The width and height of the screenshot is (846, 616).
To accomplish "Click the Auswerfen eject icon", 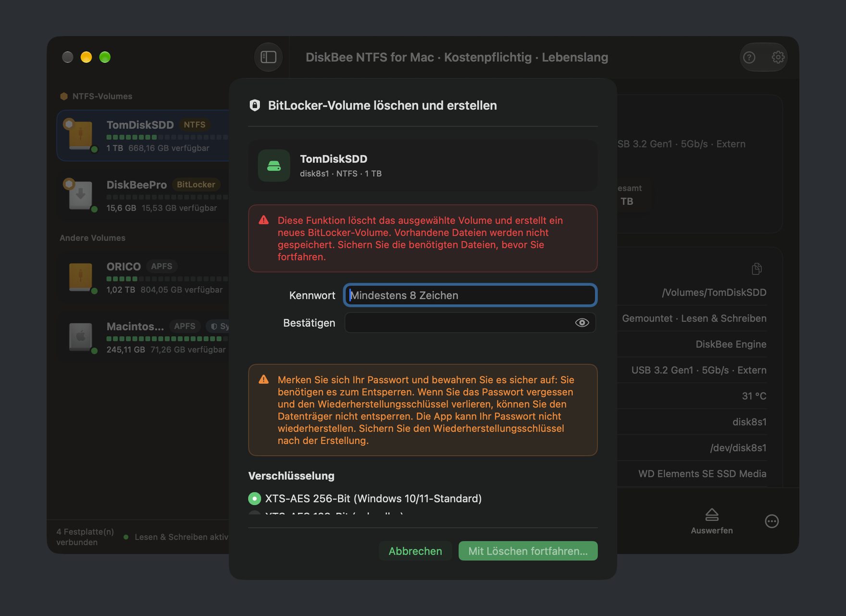I will click(x=712, y=515).
